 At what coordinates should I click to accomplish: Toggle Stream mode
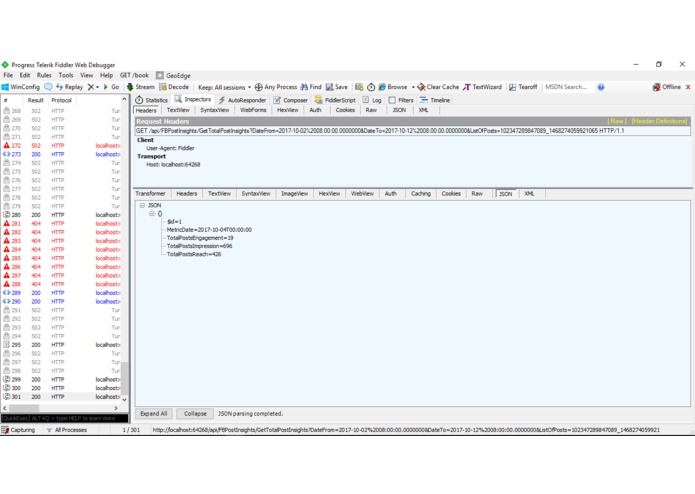(x=141, y=87)
